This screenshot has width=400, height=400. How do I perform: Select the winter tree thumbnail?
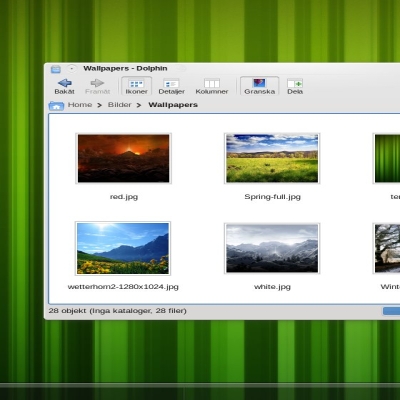pos(386,248)
